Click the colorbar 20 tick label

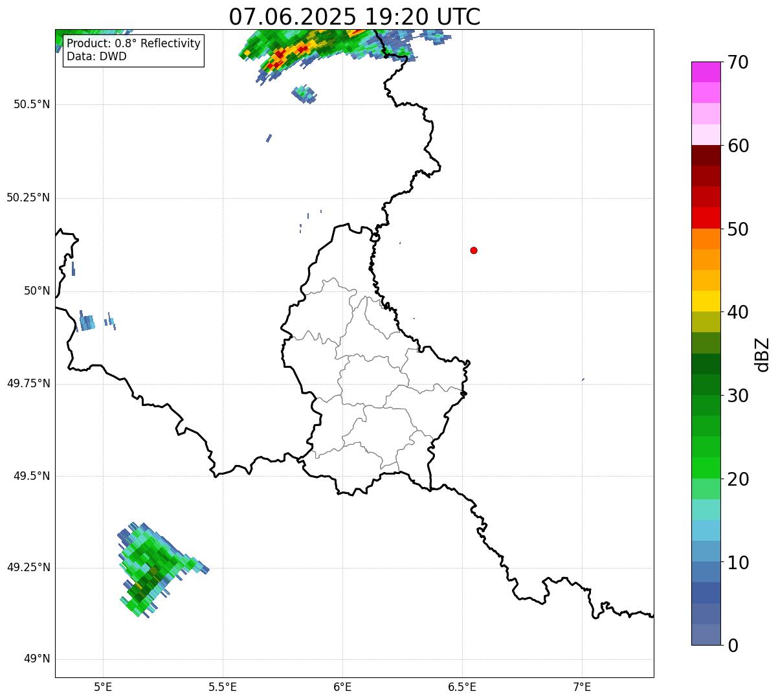point(737,479)
